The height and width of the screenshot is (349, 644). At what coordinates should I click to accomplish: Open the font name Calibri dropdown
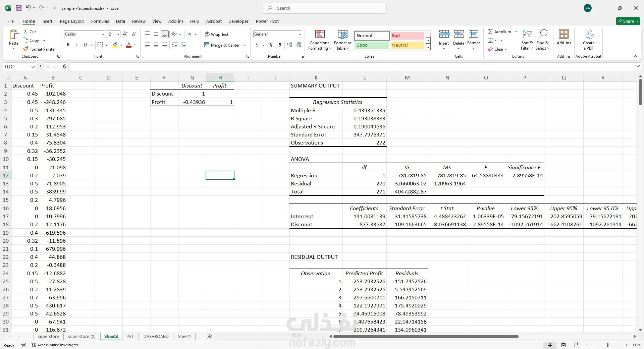coord(103,34)
